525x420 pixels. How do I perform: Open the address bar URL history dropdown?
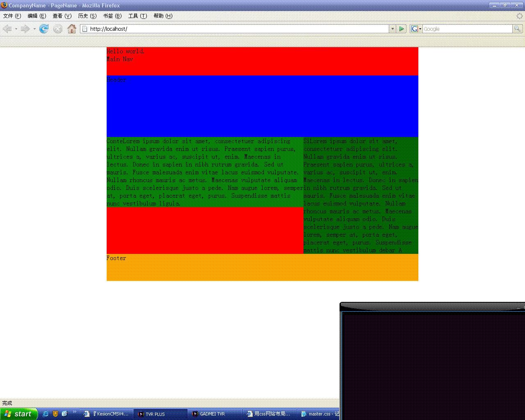click(393, 29)
